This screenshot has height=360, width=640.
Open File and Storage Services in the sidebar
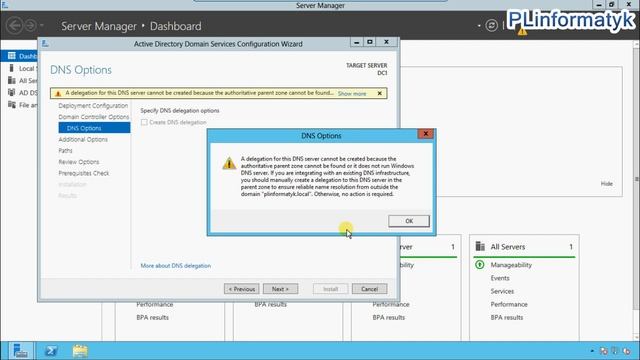19,105
